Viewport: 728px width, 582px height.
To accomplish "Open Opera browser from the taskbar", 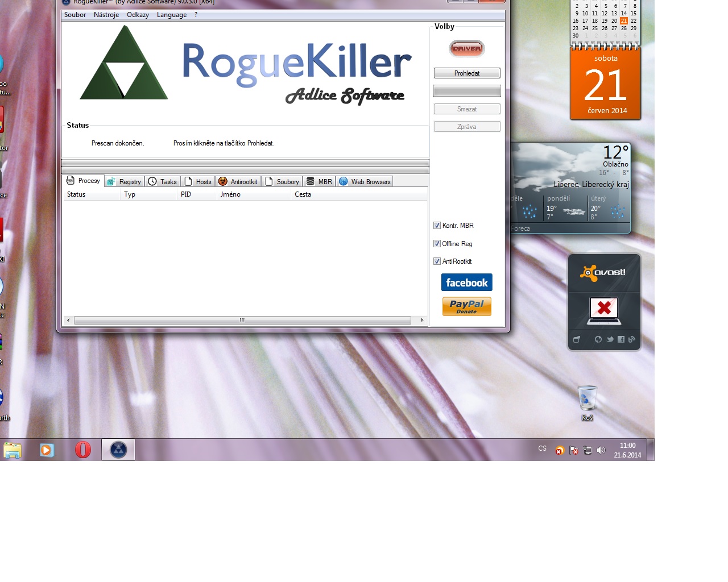I will click(x=83, y=450).
